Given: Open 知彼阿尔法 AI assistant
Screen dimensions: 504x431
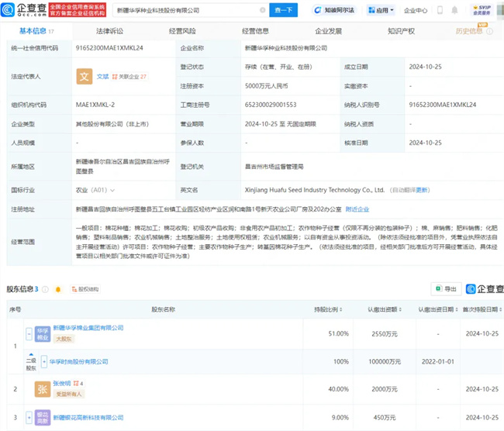Looking at the screenshot, I should click(333, 10).
